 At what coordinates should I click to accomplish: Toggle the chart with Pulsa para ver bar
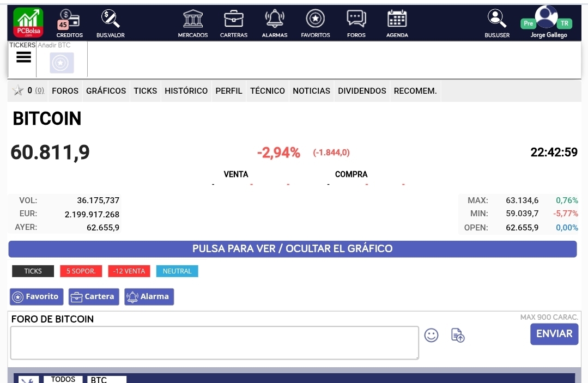[x=293, y=249]
